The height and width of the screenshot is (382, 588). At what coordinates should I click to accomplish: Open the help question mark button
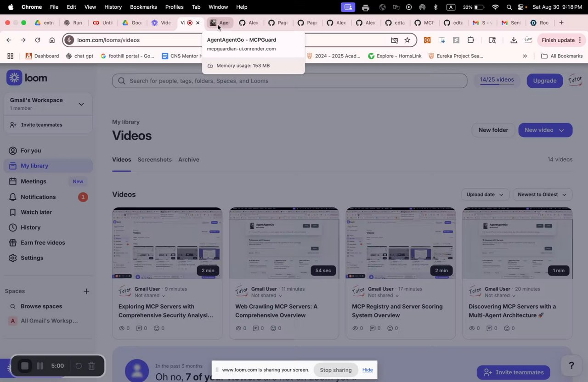[571, 365]
